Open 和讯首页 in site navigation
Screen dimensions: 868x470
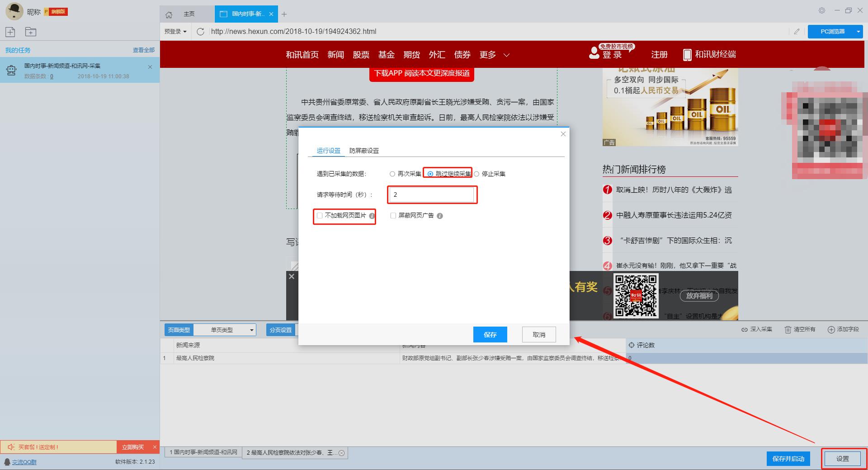(302, 55)
